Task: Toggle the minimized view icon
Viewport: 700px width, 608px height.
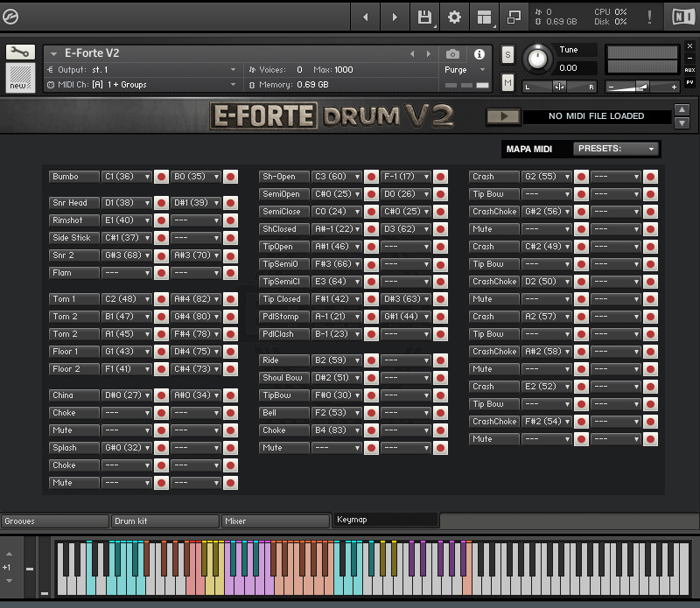Action: pyautogui.click(x=514, y=17)
